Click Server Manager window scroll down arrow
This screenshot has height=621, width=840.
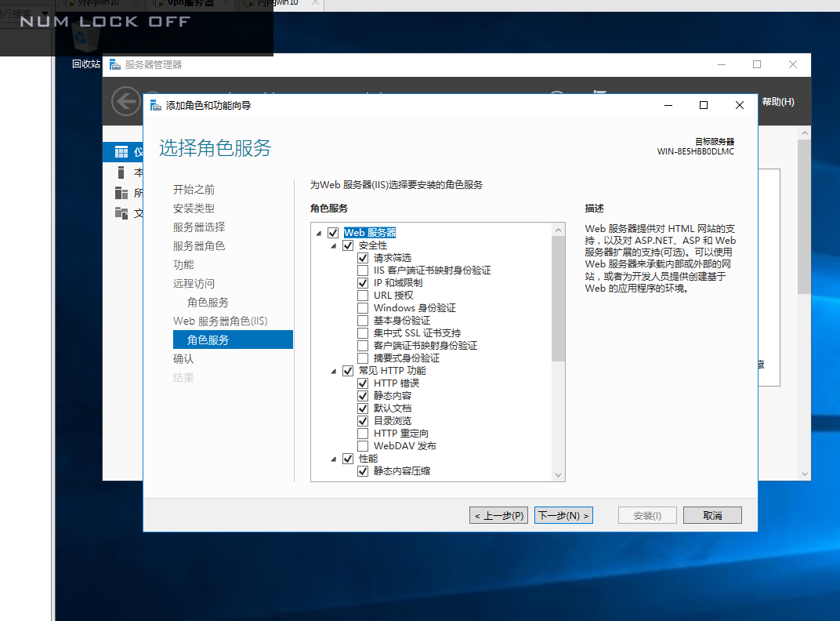(x=805, y=474)
